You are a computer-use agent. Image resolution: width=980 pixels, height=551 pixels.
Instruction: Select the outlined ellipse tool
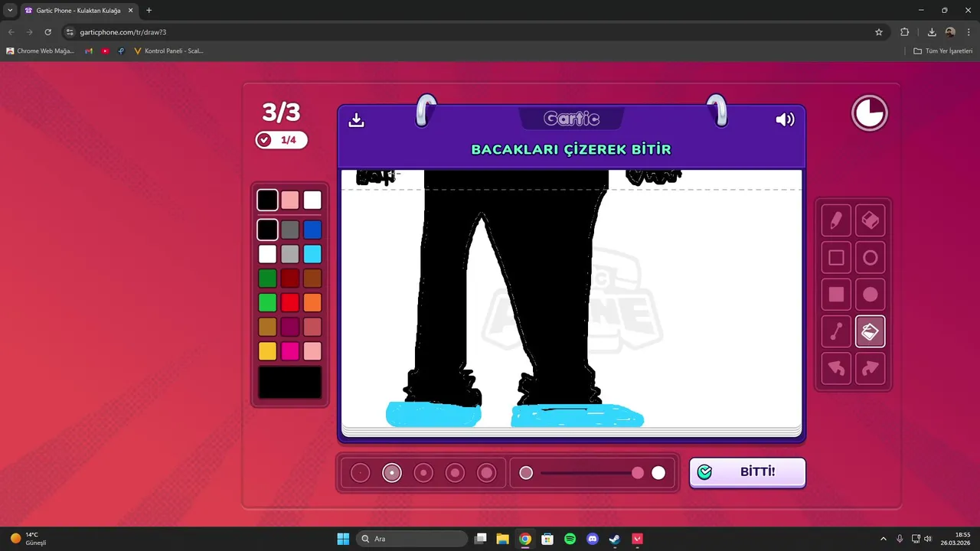pyautogui.click(x=871, y=258)
